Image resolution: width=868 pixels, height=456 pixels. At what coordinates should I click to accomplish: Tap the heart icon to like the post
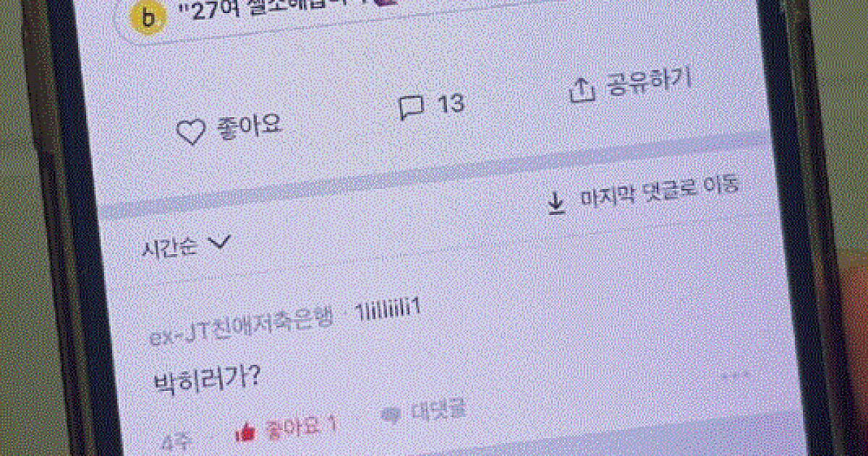click(191, 132)
